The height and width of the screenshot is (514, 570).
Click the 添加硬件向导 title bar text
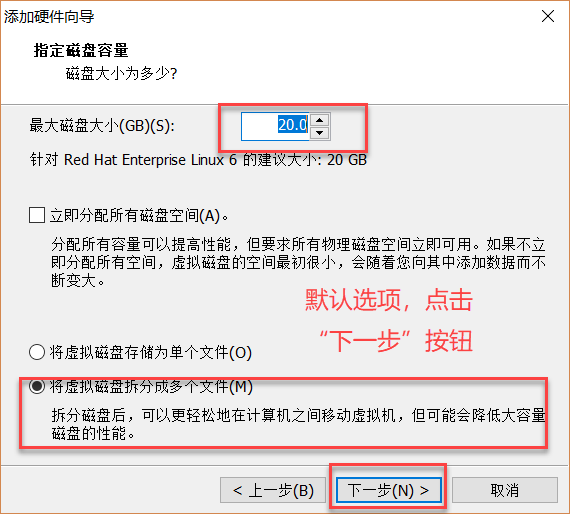(49, 16)
